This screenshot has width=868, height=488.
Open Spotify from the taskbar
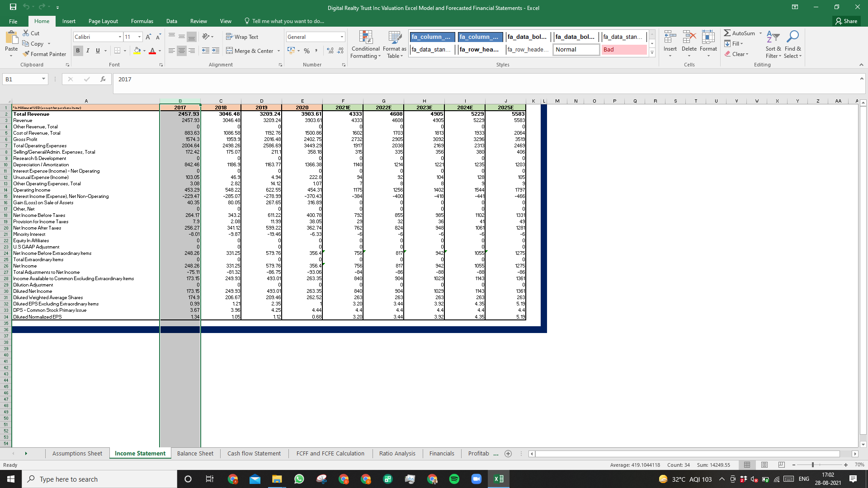tap(454, 479)
